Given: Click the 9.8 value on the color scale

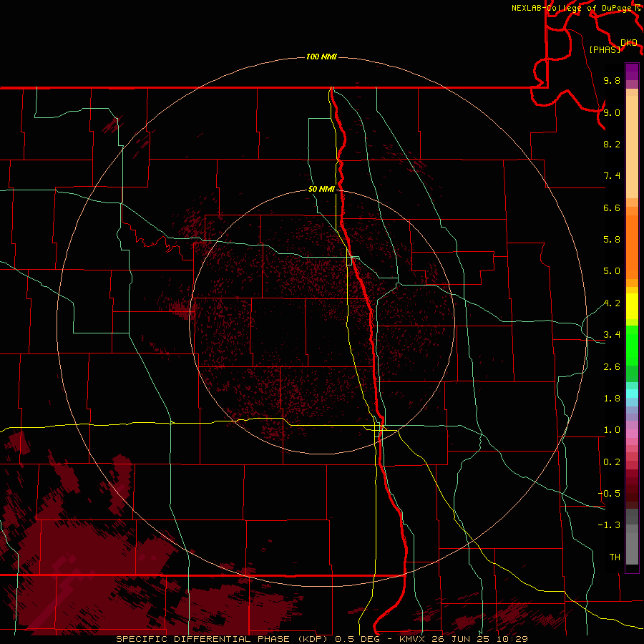Looking at the screenshot, I should pos(612,80).
